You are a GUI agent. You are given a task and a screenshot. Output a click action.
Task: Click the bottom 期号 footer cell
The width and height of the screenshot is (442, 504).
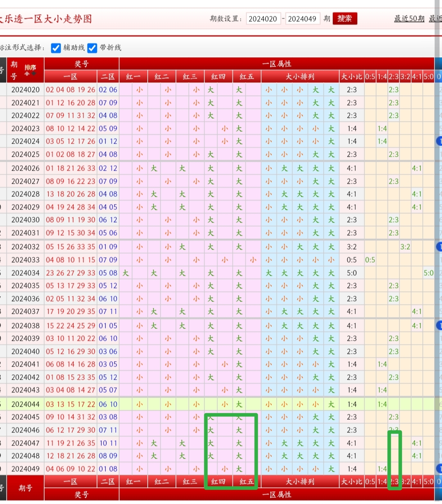point(25,488)
